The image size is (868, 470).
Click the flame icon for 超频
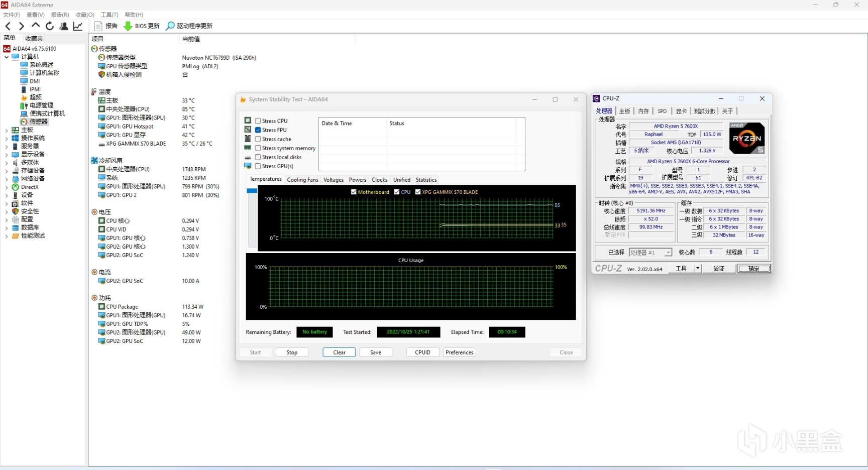point(24,97)
